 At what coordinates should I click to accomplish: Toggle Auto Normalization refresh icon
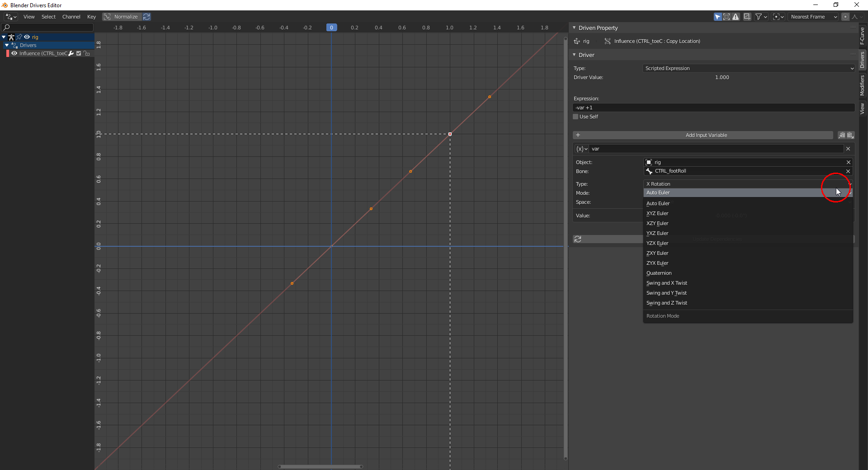(147, 17)
